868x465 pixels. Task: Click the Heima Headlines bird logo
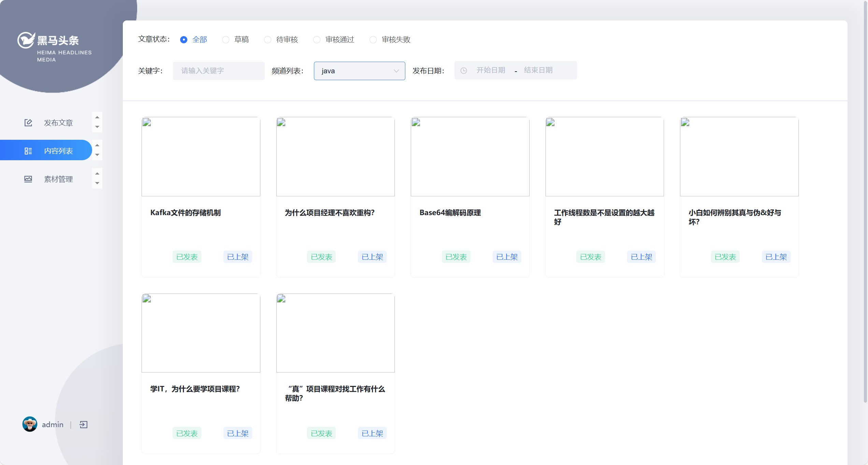pyautogui.click(x=26, y=40)
